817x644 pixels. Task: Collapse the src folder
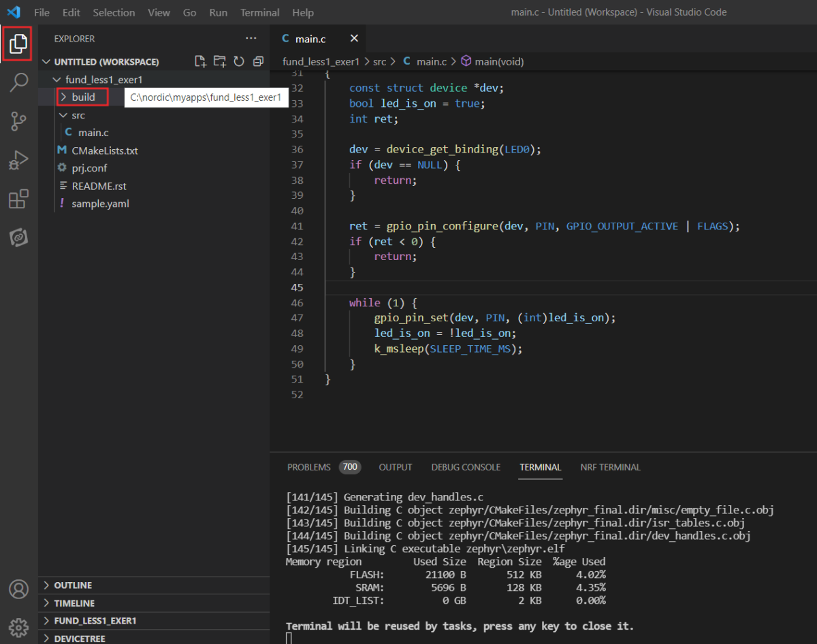(x=77, y=115)
